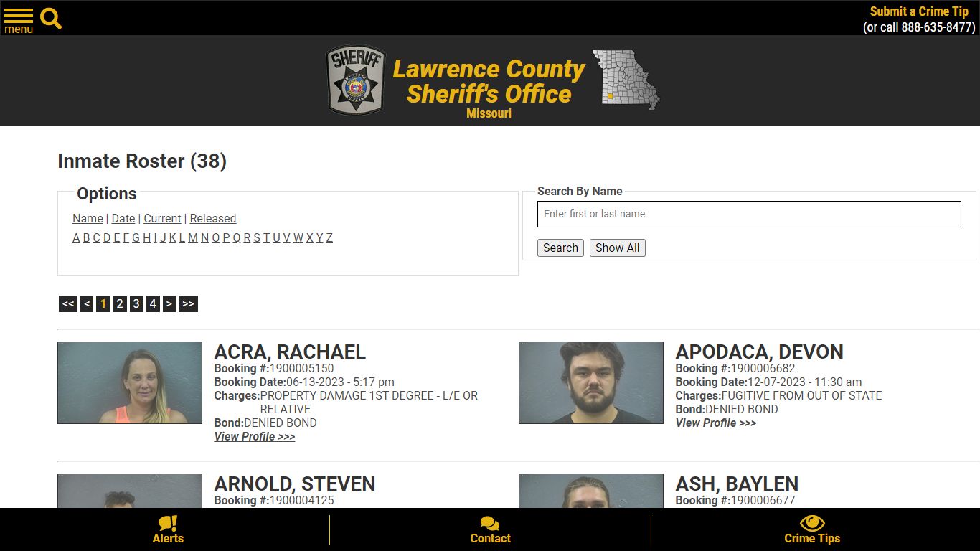Sort roster by Date

pyautogui.click(x=123, y=218)
